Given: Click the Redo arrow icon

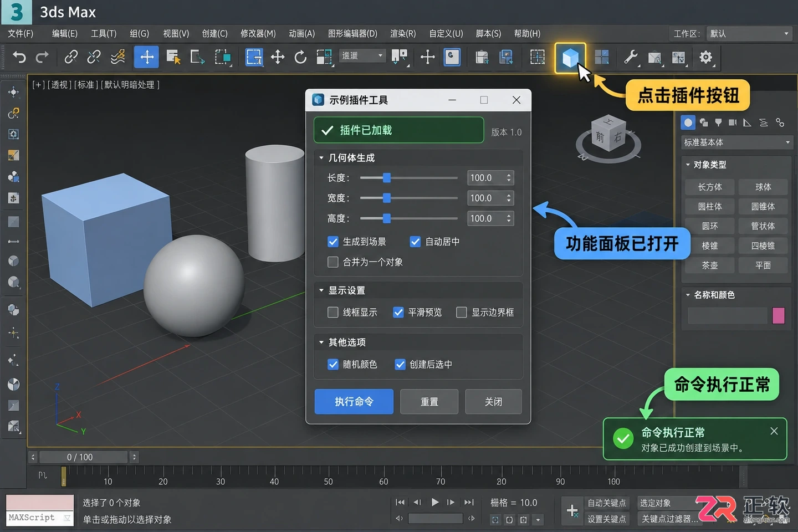Looking at the screenshot, I should tap(42, 57).
